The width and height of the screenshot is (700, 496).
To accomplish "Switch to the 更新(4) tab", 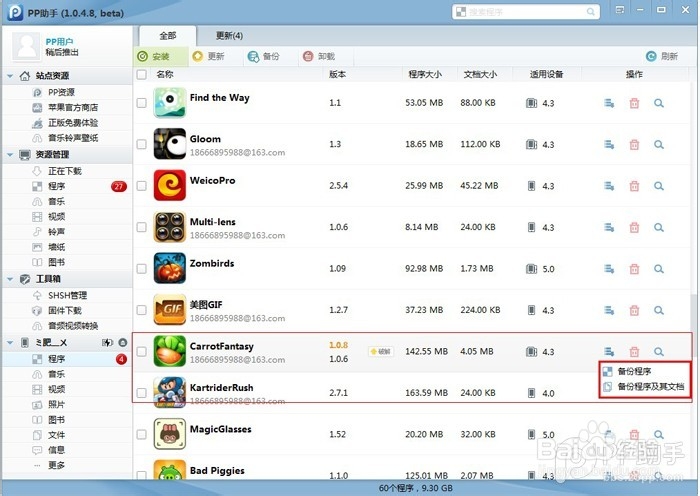I will tap(229, 36).
